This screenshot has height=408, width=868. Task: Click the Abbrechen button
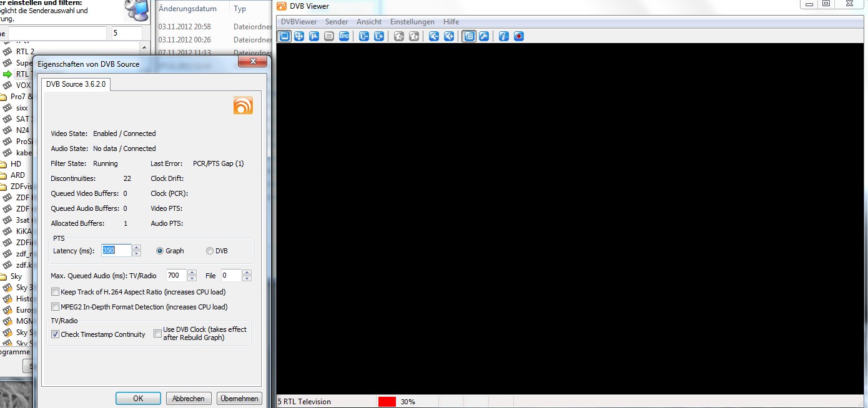188,399
